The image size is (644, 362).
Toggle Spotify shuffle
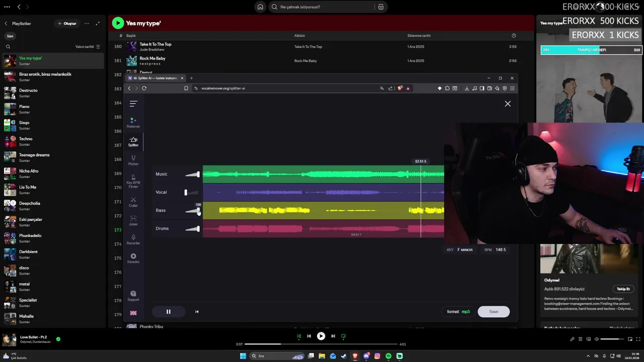click(298, 336)
